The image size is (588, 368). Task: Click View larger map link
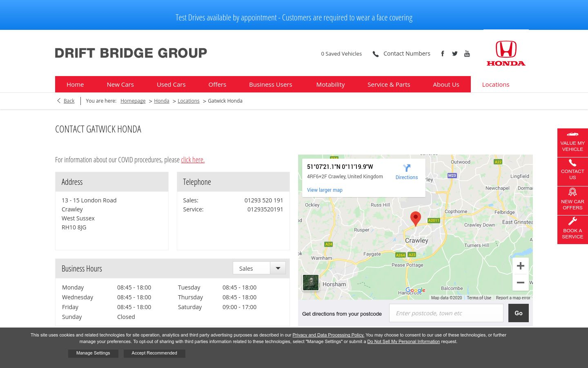click(325, 190)
